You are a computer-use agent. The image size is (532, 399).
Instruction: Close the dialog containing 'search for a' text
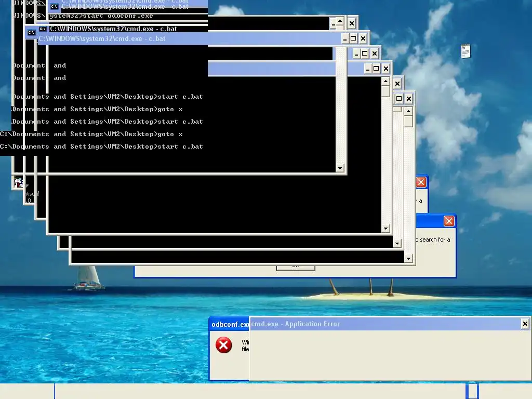coord(449,221)
